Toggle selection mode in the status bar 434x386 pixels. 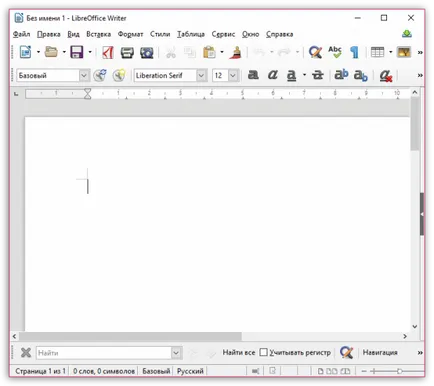pyautogui.click(x=255, y=371)
